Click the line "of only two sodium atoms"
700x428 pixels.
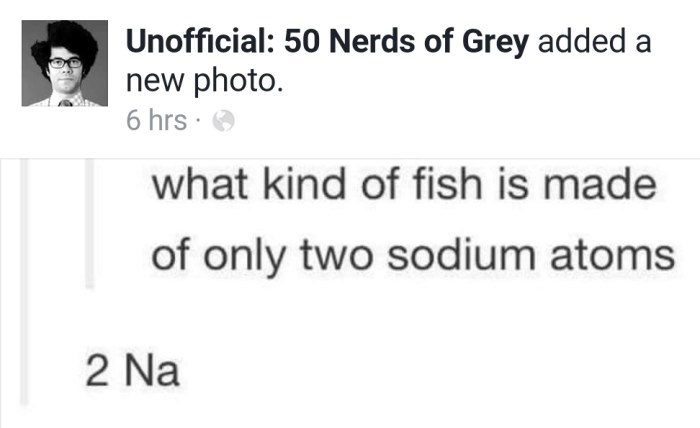click(413, 255)
